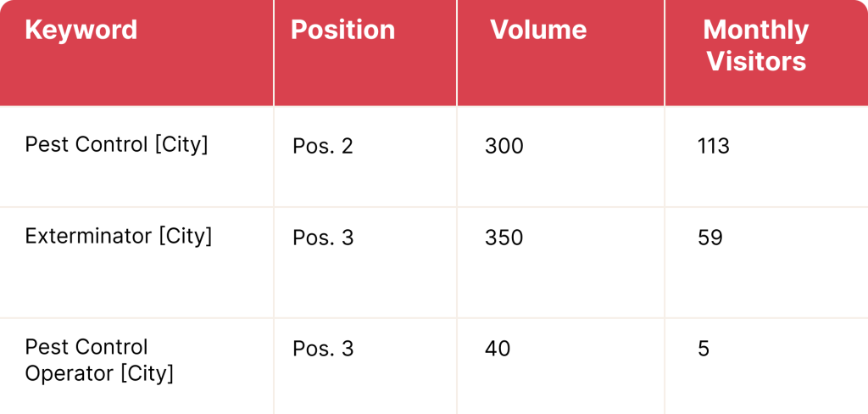Click the Volume column header
Image resolution: width=868 pixels, height=414 pixels.
[x=538, y=31]
